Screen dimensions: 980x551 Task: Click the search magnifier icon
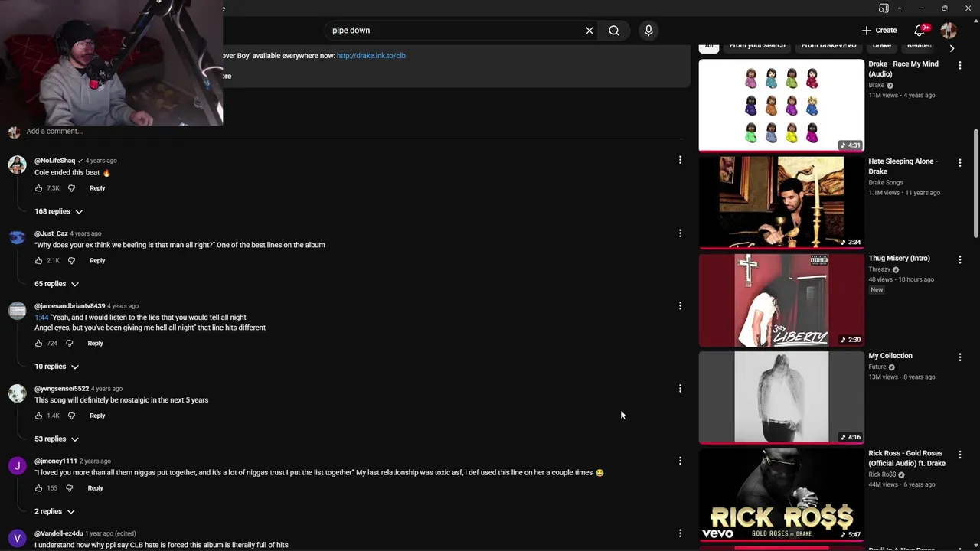click(614, 31)
